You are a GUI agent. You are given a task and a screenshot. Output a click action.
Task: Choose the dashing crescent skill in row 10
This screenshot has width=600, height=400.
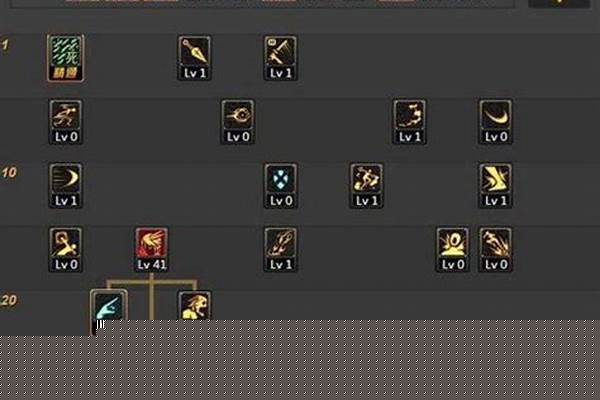66,186
